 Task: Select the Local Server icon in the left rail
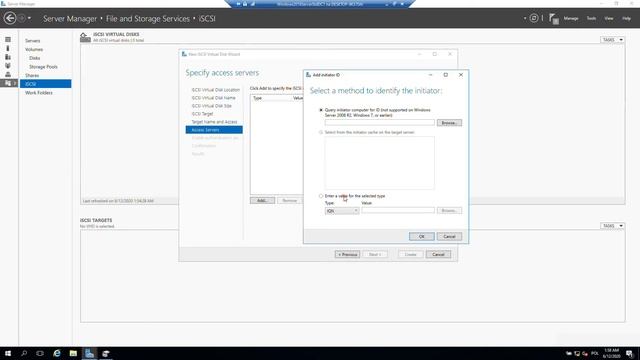pos(8,48)
